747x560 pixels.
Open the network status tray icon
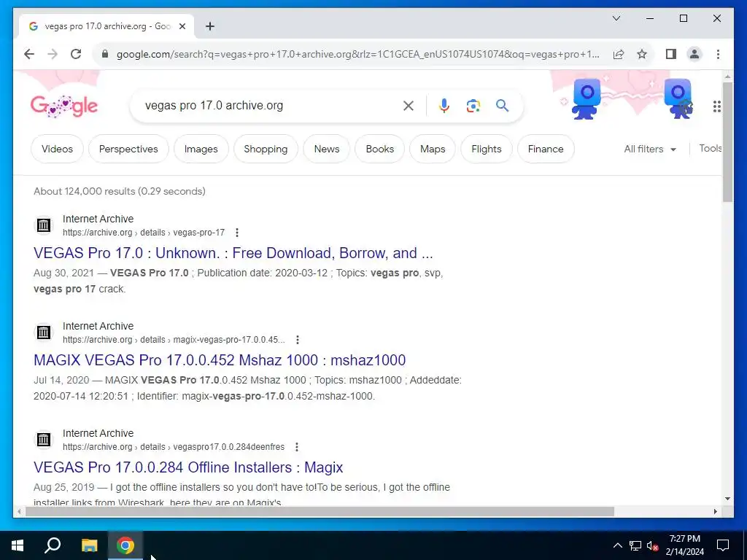(x=635, y=545)
